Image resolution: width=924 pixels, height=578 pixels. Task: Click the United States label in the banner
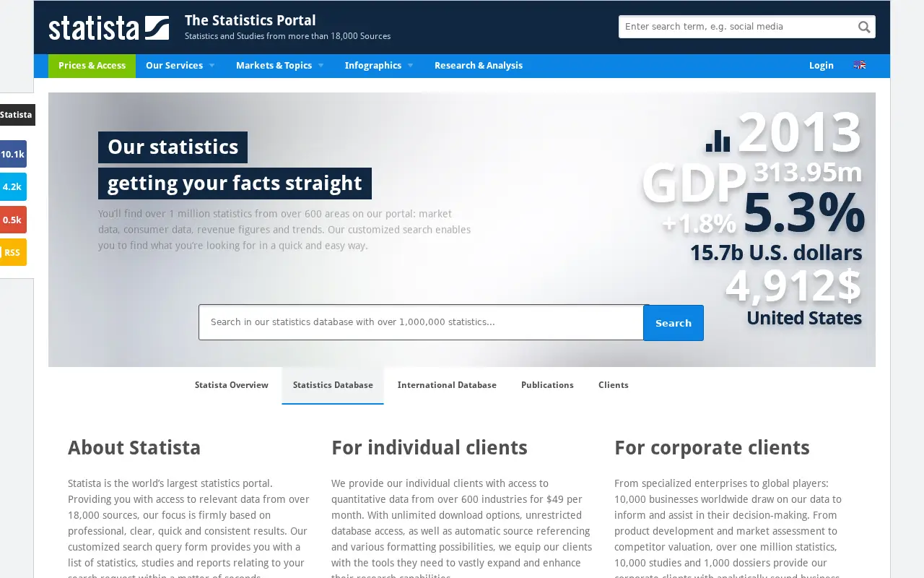click(803, 318)
